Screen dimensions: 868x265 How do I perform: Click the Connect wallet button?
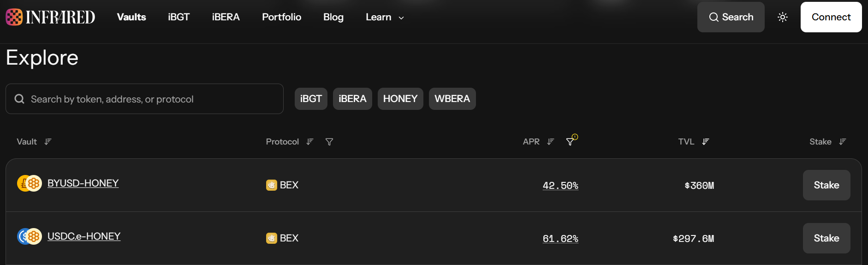[x=831, y=17]
